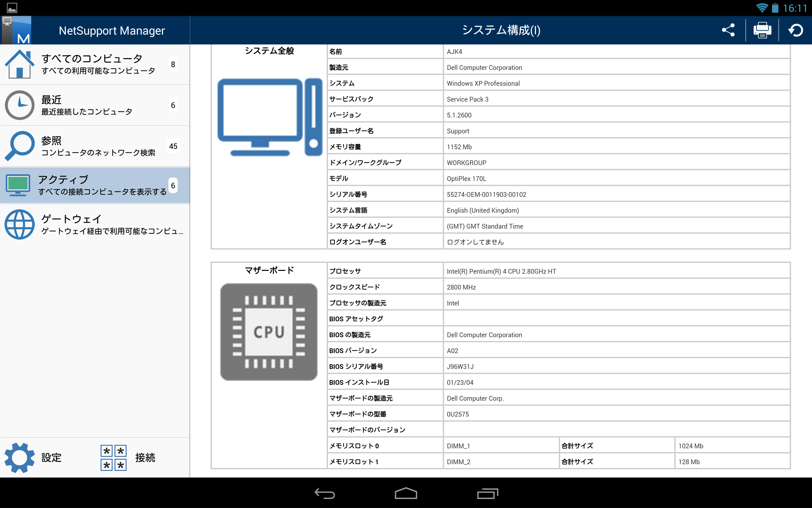The image size is (812, 508).
Task: Open ゲートウェイ computers entry
Action: click(95, 224)
